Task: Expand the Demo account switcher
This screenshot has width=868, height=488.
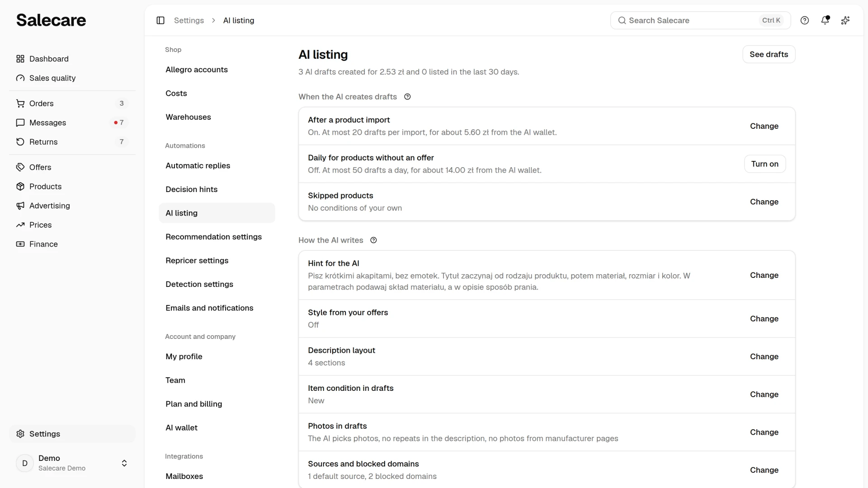Action: pyautogui.click(x=124, y=463)
